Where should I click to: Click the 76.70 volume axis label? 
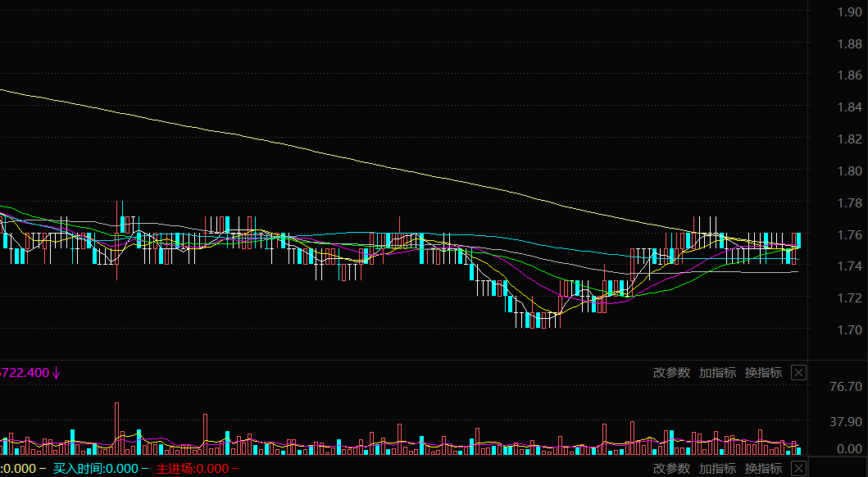point(845,386)
